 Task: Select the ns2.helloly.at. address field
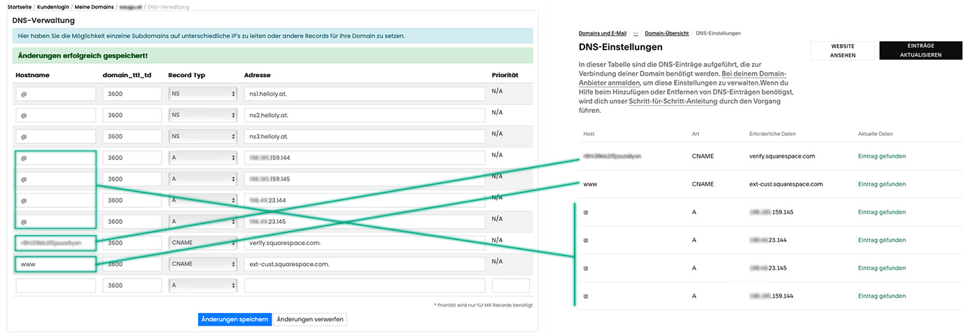click(365, 115)
